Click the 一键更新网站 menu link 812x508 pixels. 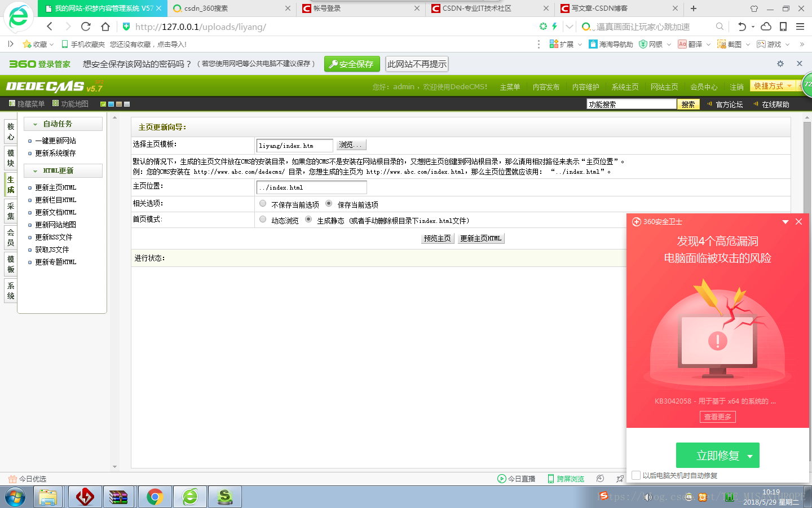pos(55,141)
